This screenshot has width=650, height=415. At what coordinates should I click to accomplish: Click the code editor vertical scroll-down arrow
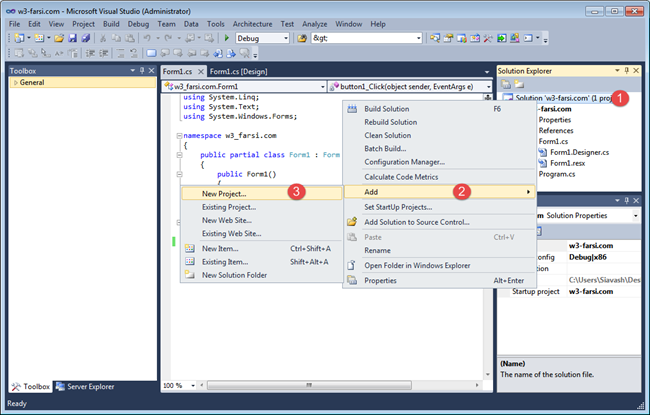pyautogui.click(x=488, y=375)
